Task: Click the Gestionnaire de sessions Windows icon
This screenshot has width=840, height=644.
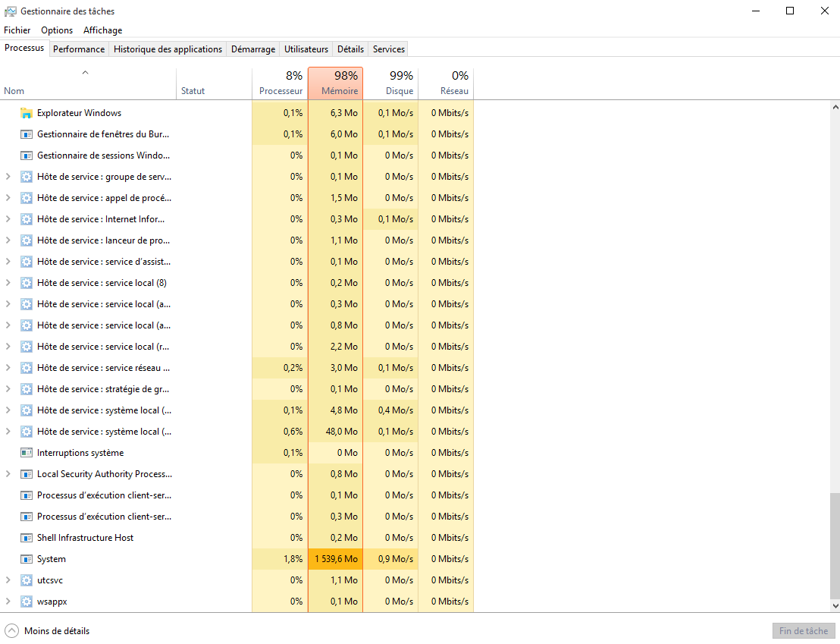Action: click(27, 156)
